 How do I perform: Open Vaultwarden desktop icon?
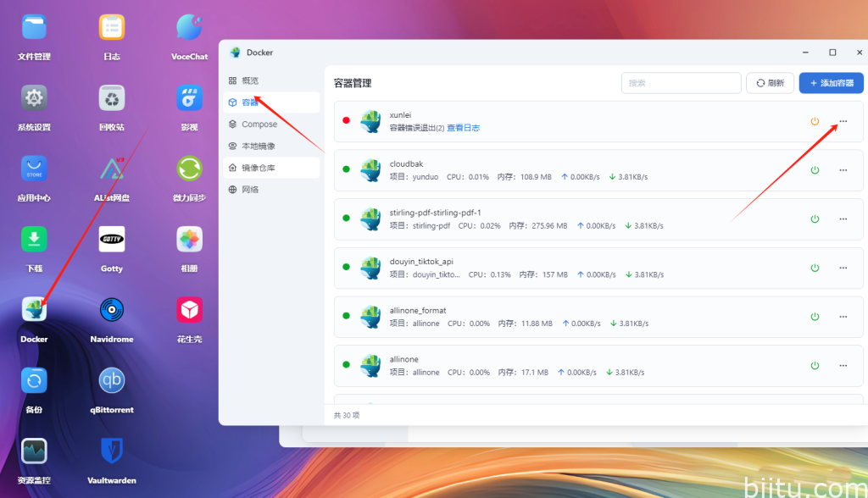pyautogui.click(x=112, y=451)
